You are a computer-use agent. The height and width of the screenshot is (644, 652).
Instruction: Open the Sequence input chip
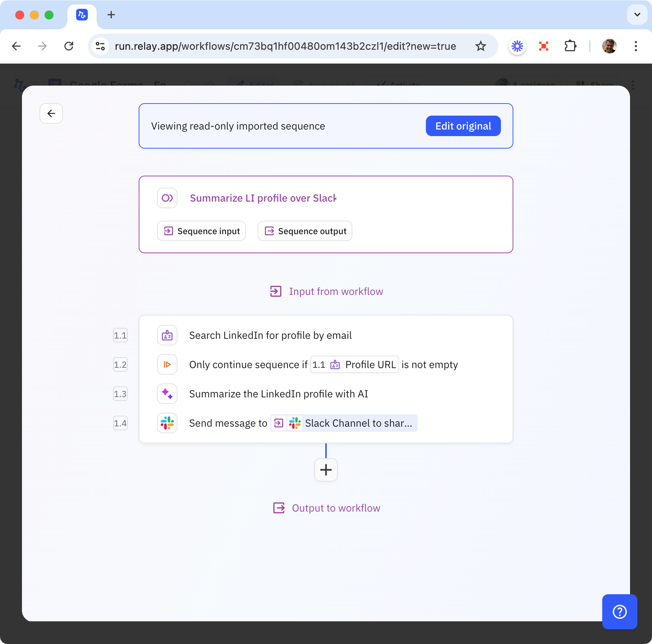pyautogui.click(x=201, y=231)
